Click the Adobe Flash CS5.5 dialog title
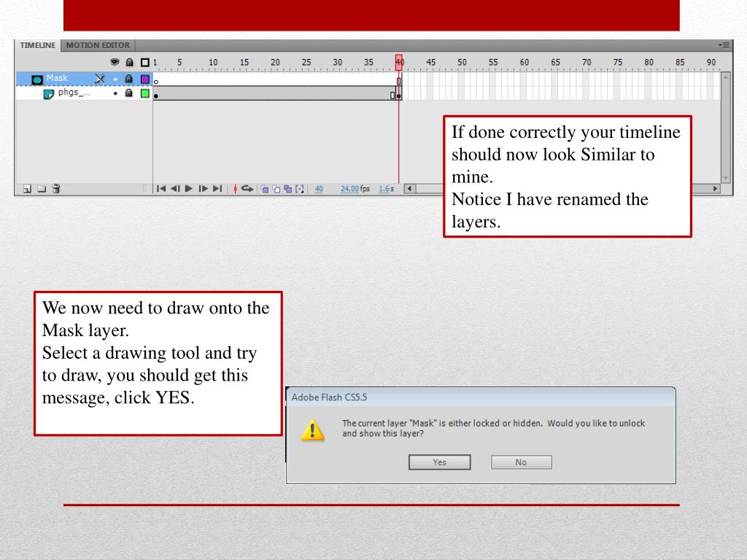Screen dimensions: 747x560 [x=329, y=397]
